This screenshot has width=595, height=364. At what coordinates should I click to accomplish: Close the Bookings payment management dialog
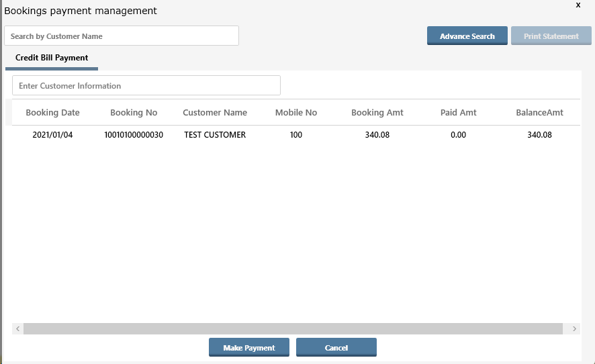pyautogui.click(x=578, y=5)
